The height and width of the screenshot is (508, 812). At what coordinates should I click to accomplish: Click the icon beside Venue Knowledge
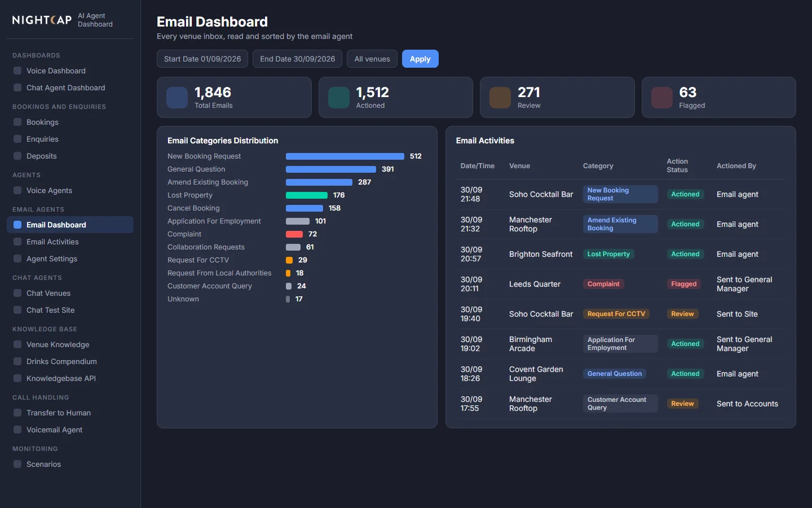[x=17, y=344]
